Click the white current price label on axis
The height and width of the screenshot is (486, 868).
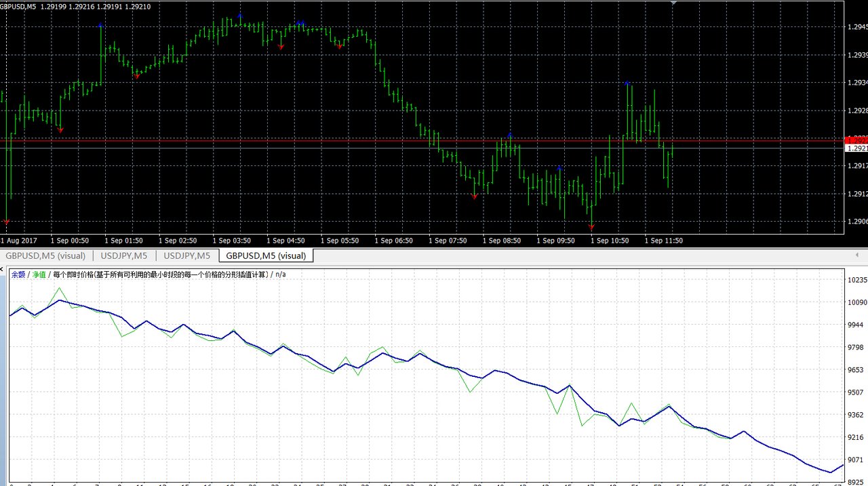pyautogui.click(x=855, y=148)
